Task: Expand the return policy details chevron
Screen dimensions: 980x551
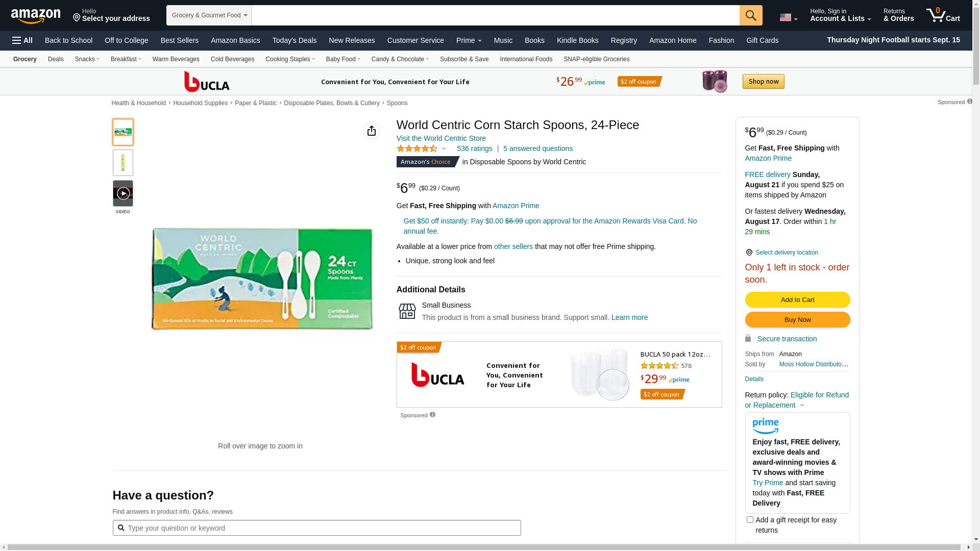Action: [x=802, y=406]
